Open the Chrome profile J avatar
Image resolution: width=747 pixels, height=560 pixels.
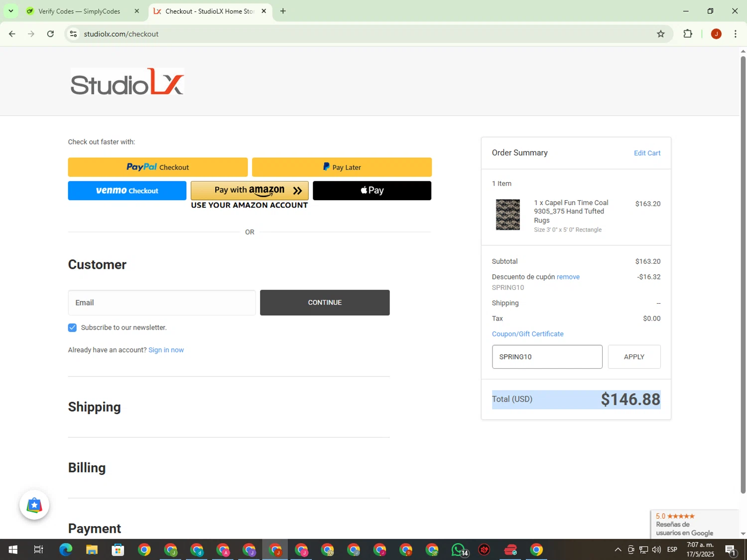point(716,34)
